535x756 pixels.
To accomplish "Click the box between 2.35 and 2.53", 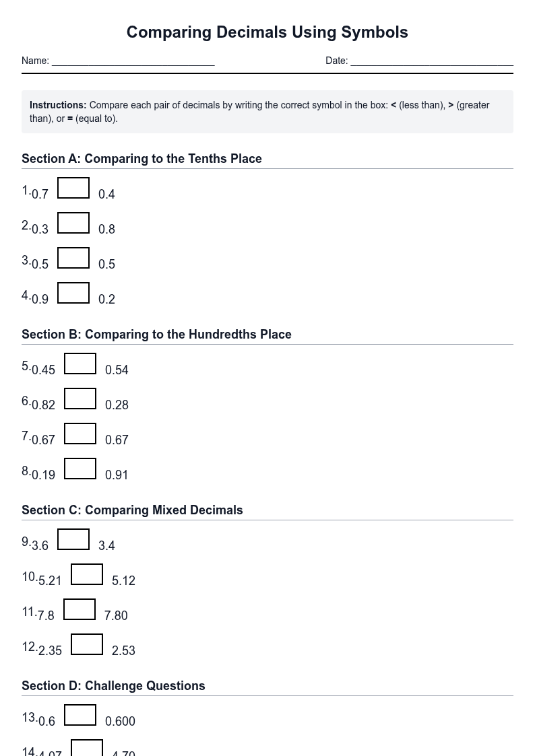I will click(x=87, y=644).
